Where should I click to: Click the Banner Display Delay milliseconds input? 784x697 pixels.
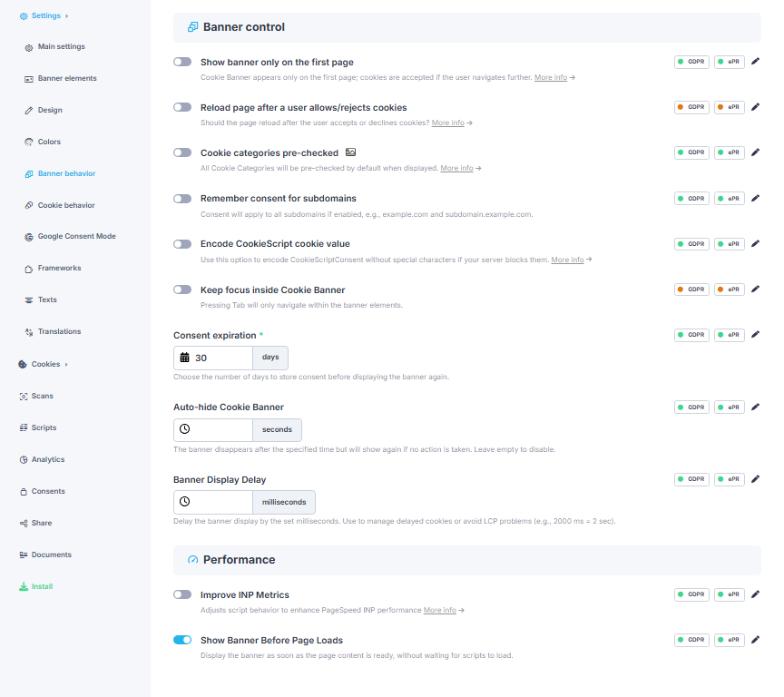pyautogui.click(x=213, y=502)
